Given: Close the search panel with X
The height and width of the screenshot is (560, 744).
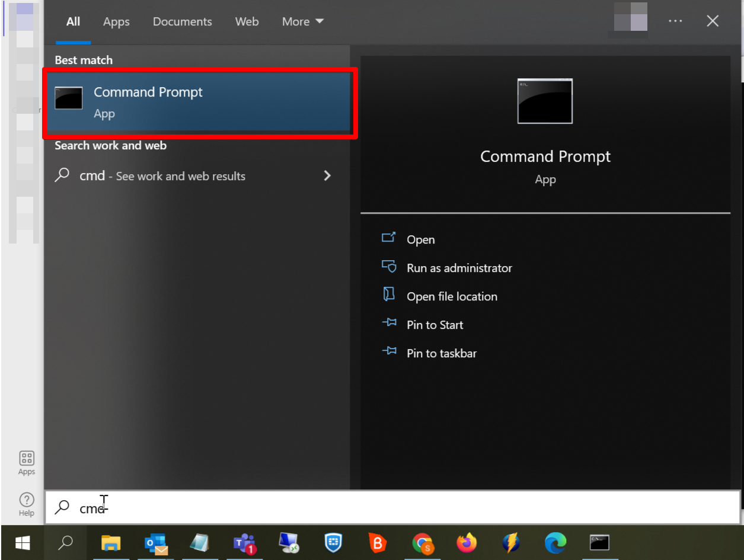Looking at the screenshot, I should 713,21.
